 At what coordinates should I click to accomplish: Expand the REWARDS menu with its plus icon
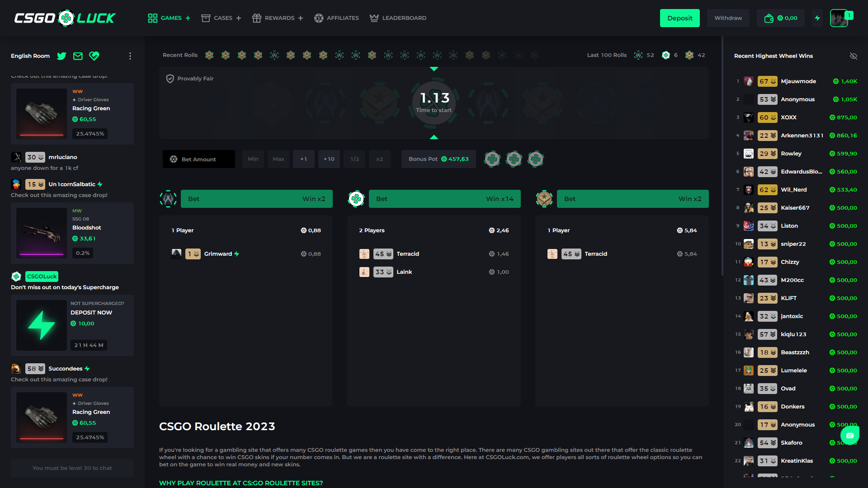pyautogui.click(x=301, y=18)
